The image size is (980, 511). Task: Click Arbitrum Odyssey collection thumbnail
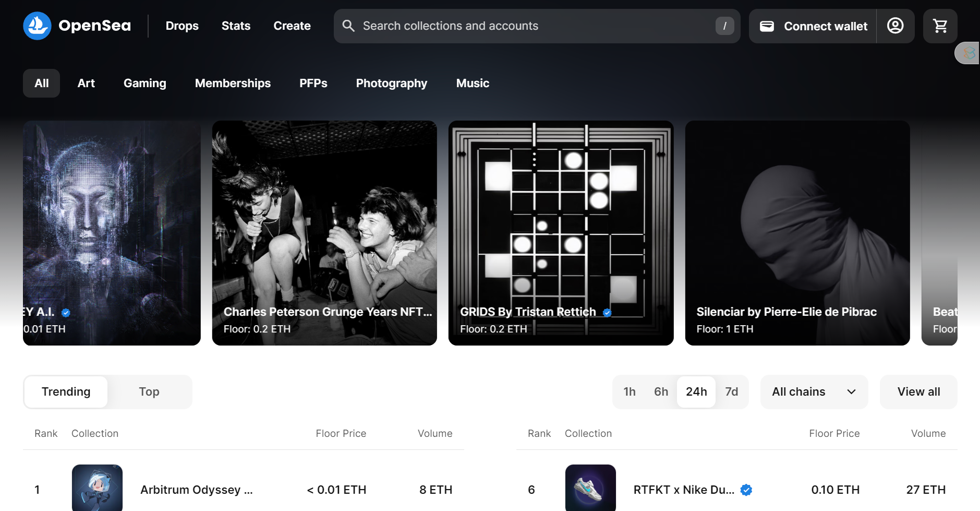pyautogui.click(x=97, y=488)
